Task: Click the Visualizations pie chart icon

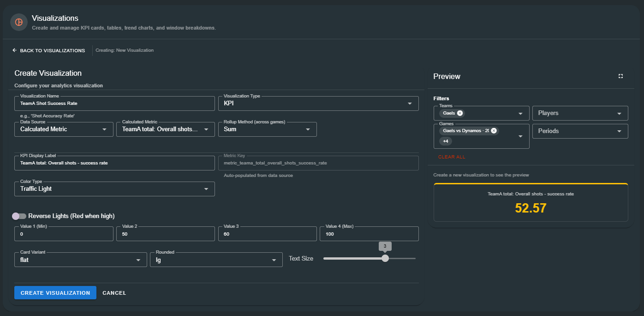Action: (19, 22)
